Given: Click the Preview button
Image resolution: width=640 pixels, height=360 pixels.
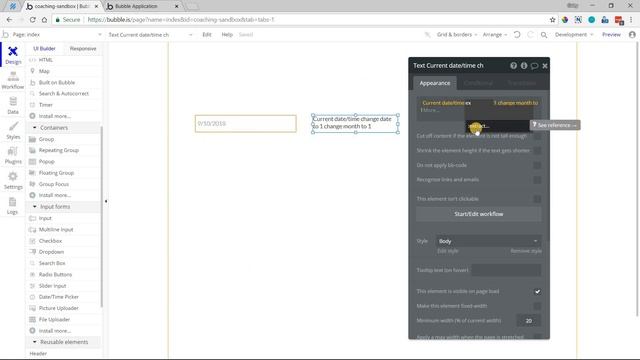Looking at the screenshot, I should tap(611, 35).
